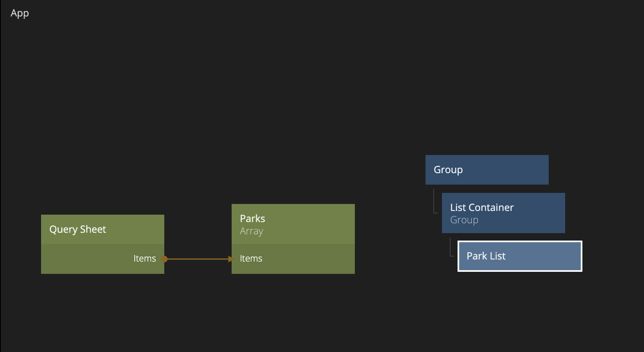Image resolution: width=644 pixels, height=352 pixels.
Task: Click the Array type label under Parks
Action: point(251,231)
